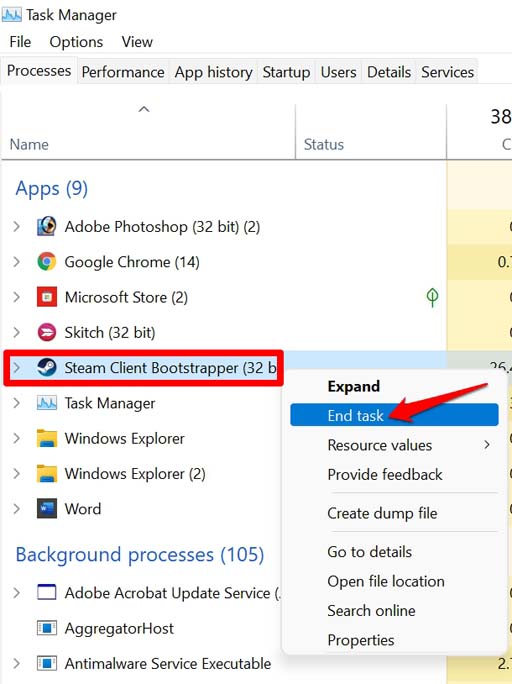
Task: Select the Word process name
Action: coord(83,509)
